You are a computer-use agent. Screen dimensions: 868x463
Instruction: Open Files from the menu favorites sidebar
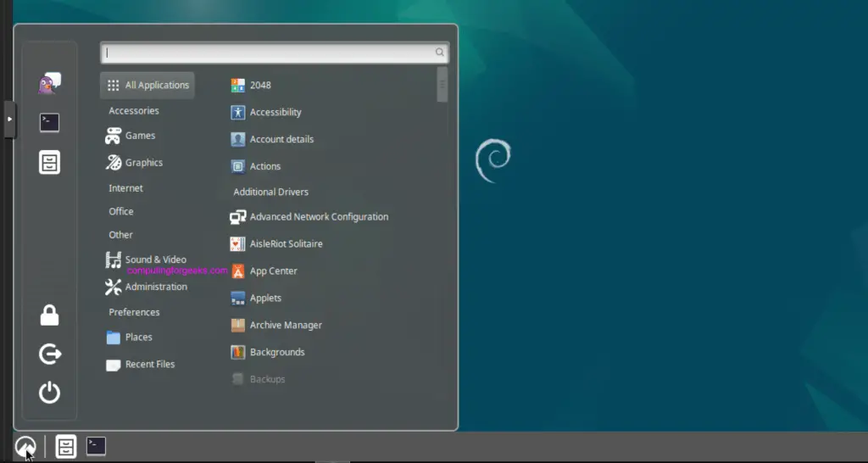(x=49, y=162)
